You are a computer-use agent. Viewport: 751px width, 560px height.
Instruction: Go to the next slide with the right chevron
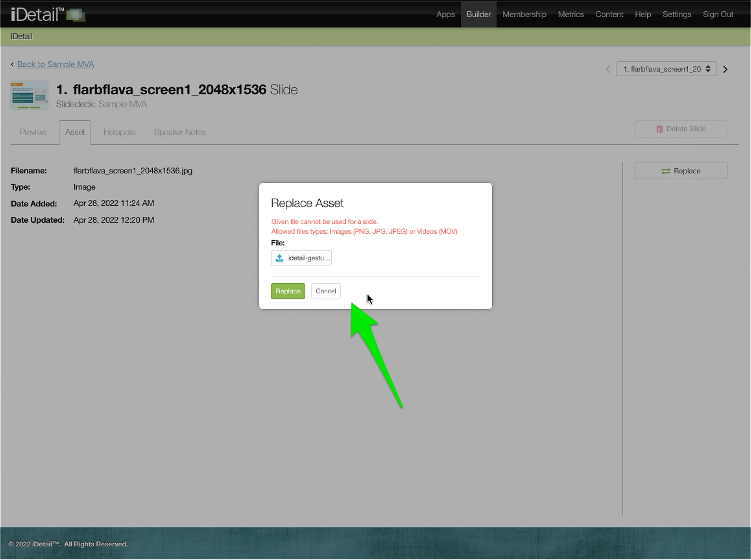click(x=725, y=69)
